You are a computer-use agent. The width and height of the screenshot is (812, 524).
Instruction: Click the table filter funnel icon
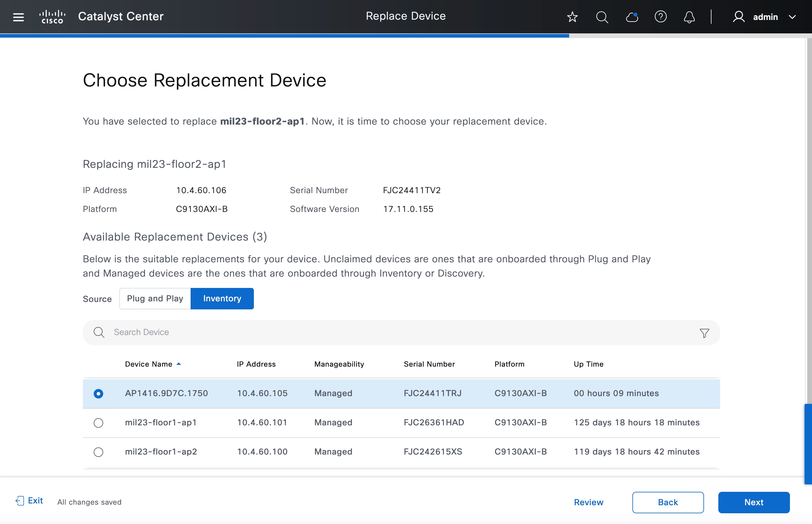coord(704,333)
